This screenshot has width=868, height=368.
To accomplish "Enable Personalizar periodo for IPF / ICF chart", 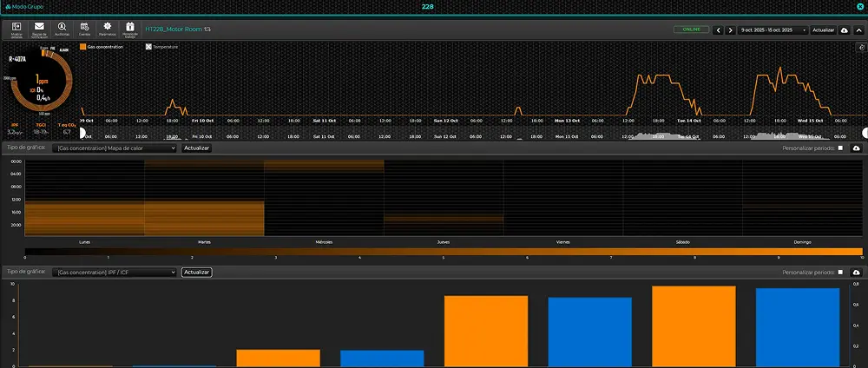I will [841, 273].
